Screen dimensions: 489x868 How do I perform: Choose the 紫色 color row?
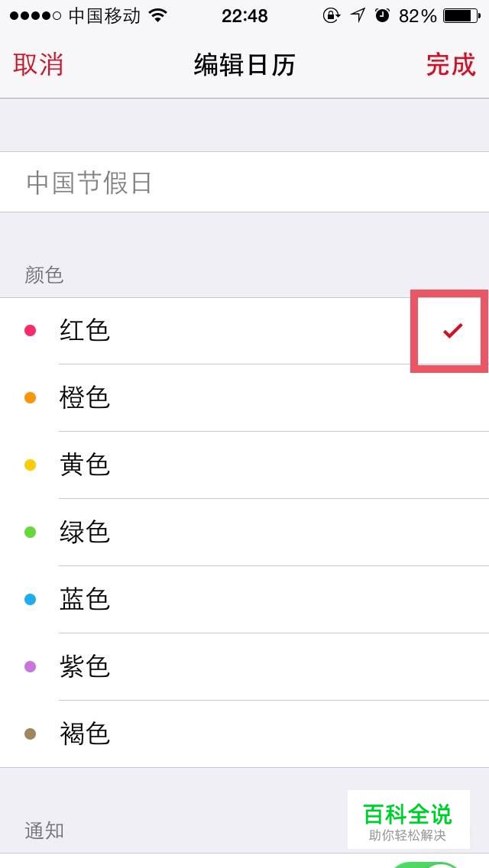click(x=244, y=666)
